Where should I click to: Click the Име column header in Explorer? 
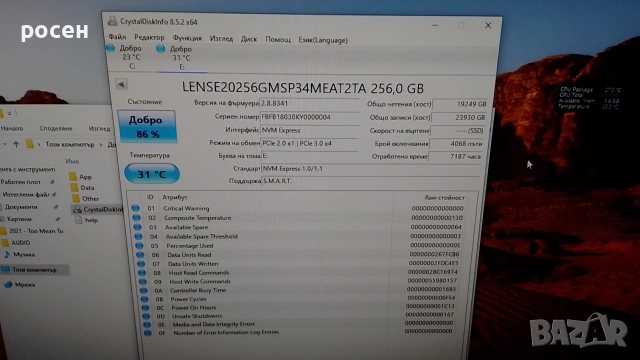pos(72,161)
